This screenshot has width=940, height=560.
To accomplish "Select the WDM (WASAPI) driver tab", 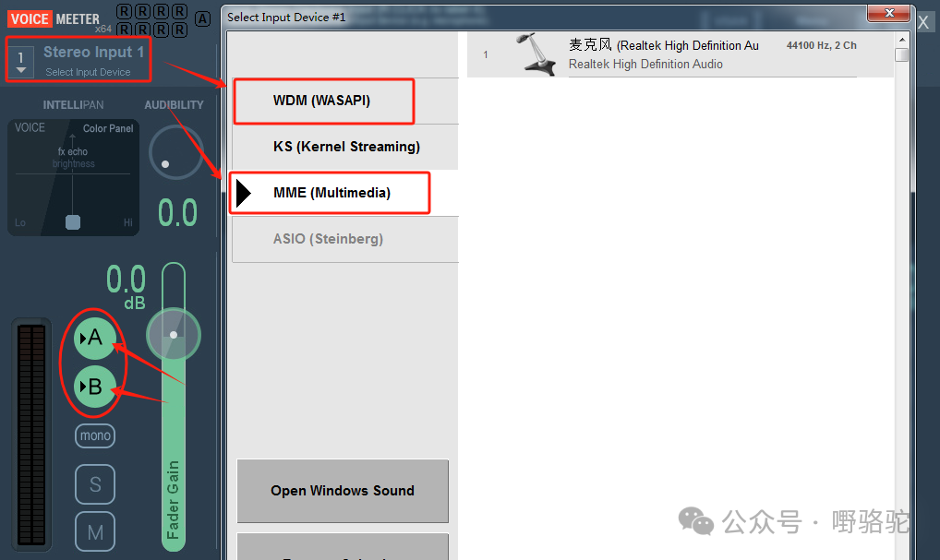I will tap(321, 101).
